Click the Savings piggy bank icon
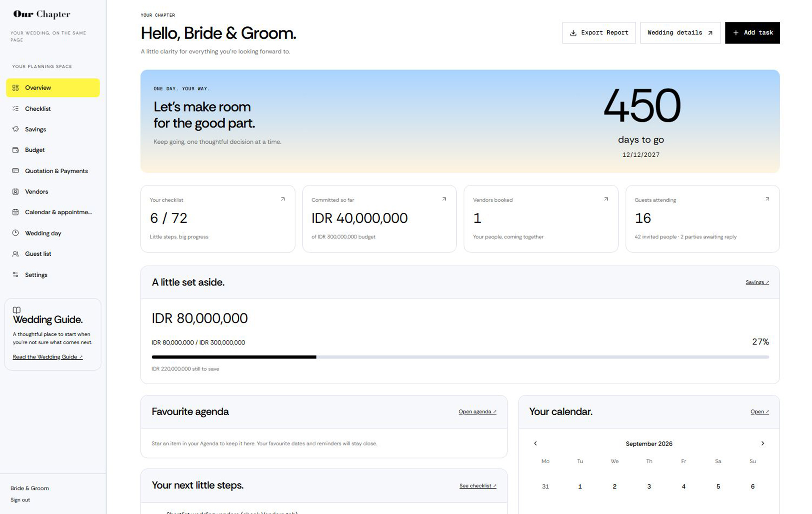 [x=16, y=129]
